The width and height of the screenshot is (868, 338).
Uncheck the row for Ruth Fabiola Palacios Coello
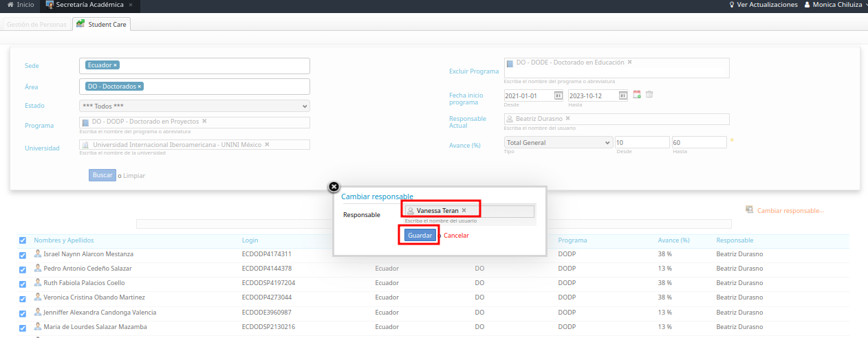point(23,284)
